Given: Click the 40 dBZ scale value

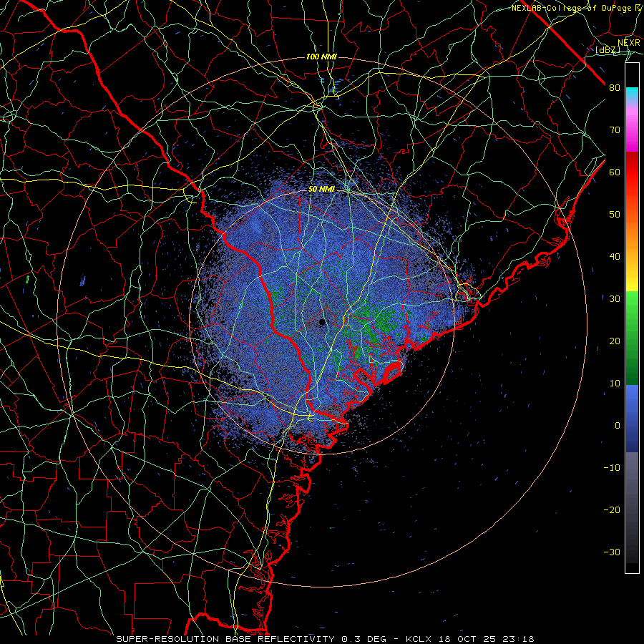Looking at the screenshot, I should [615, 257].
